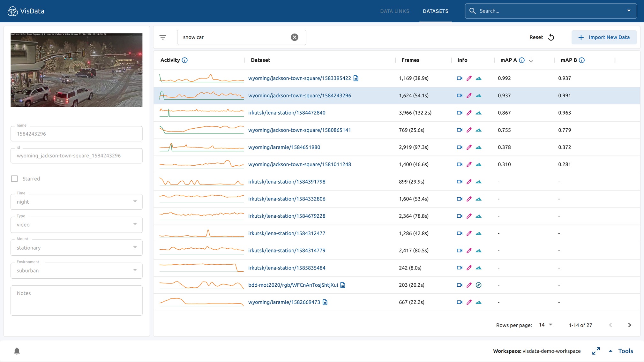Select the DATASETS tab in navigation
The image size is (644, 362).
pos(436,11)
